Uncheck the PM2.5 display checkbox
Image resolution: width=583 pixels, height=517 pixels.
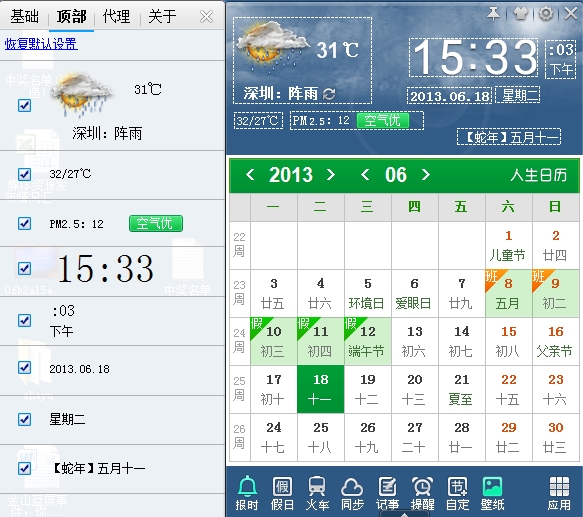point(25,224)
